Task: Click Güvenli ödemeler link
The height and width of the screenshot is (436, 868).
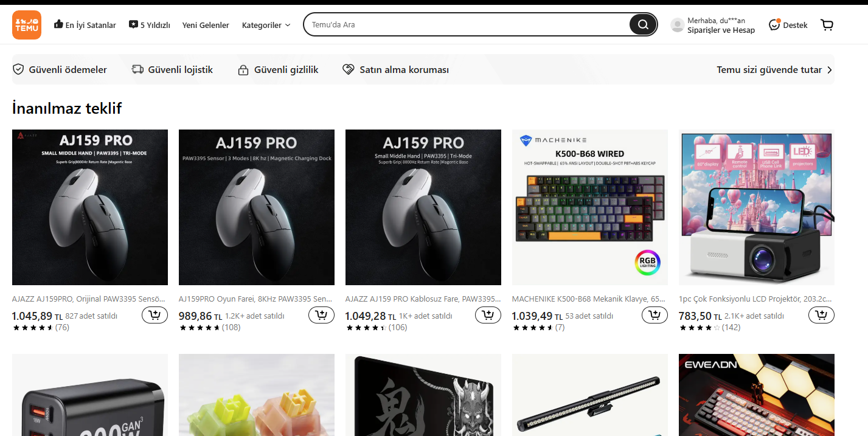Action: [x=60, y=70]
